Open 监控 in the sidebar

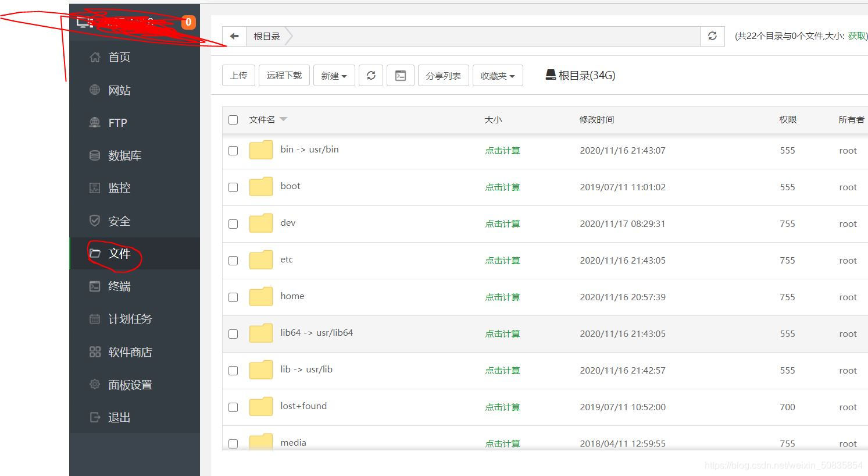tap(134, 188)
